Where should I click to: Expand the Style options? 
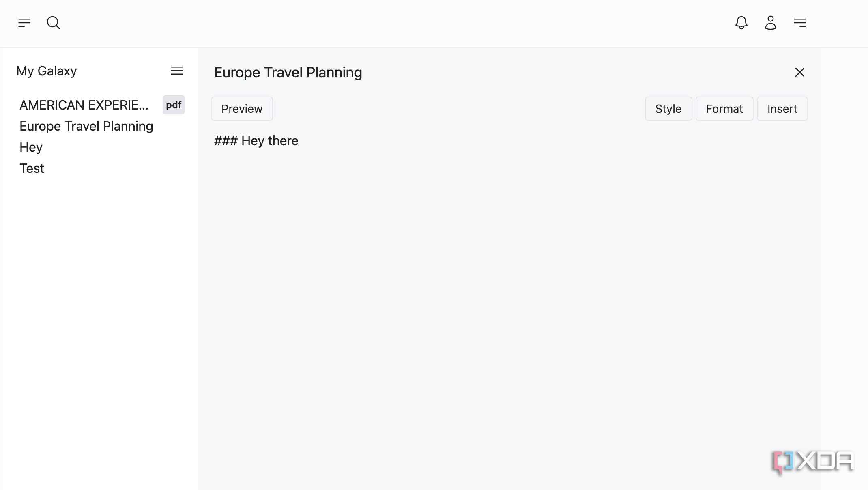click(x=668, y=109)
